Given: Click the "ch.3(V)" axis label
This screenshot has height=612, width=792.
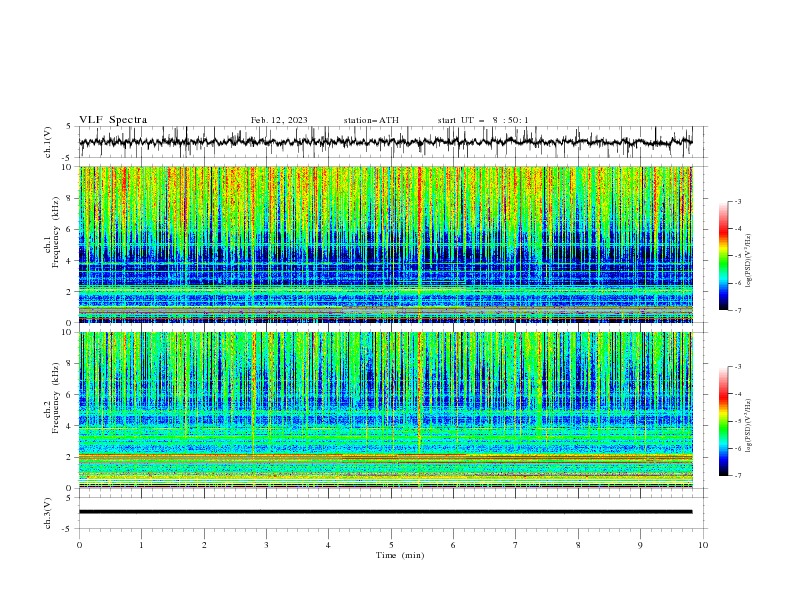Looking at the screenshot, I should [x=48, y=513].
